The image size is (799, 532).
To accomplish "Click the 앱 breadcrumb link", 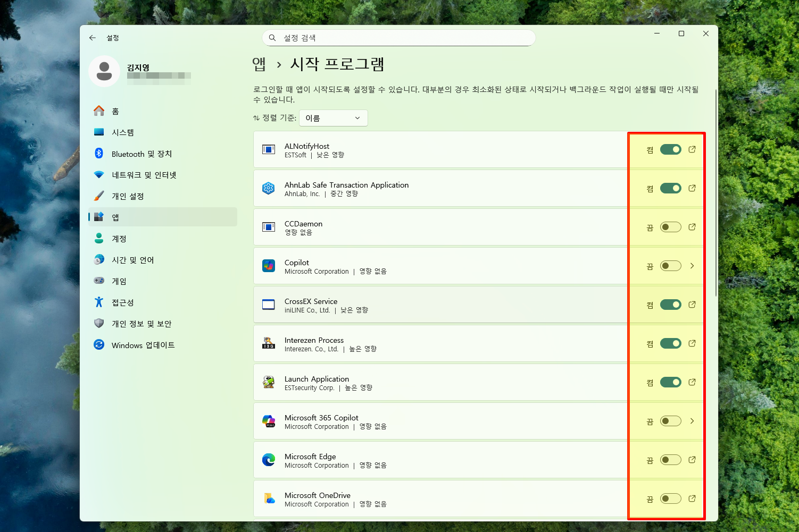I will [259, 64].
